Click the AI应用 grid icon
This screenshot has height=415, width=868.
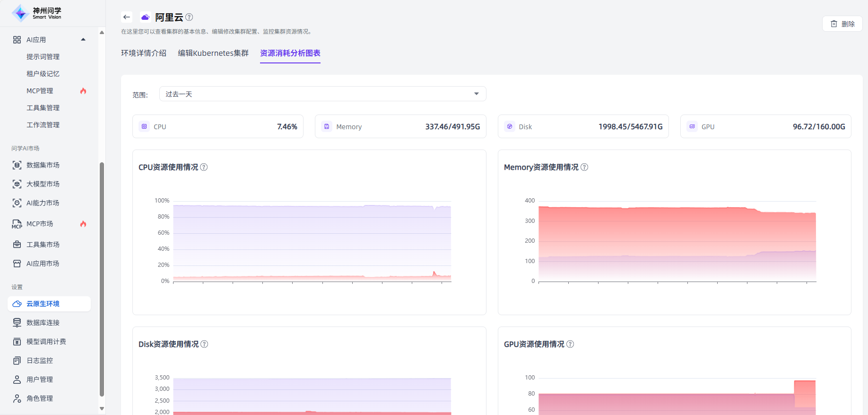pyautogui.click(x=17, y=40)
